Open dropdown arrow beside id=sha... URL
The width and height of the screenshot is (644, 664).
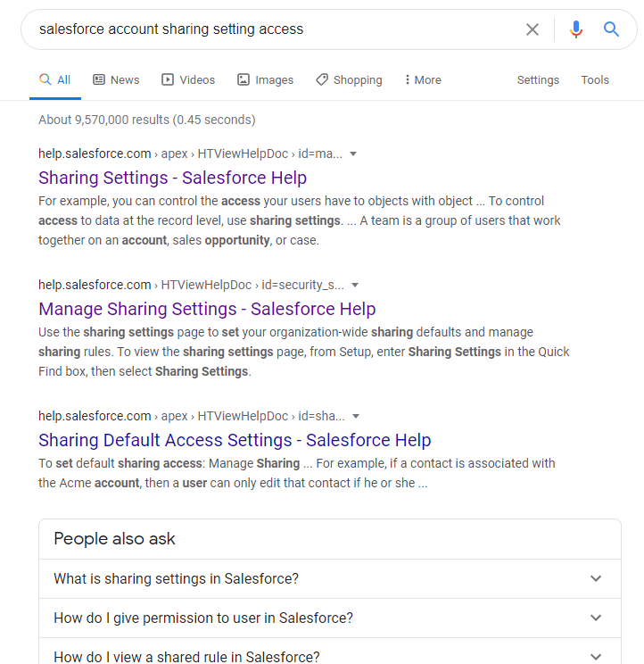click(x=356, y=417)
